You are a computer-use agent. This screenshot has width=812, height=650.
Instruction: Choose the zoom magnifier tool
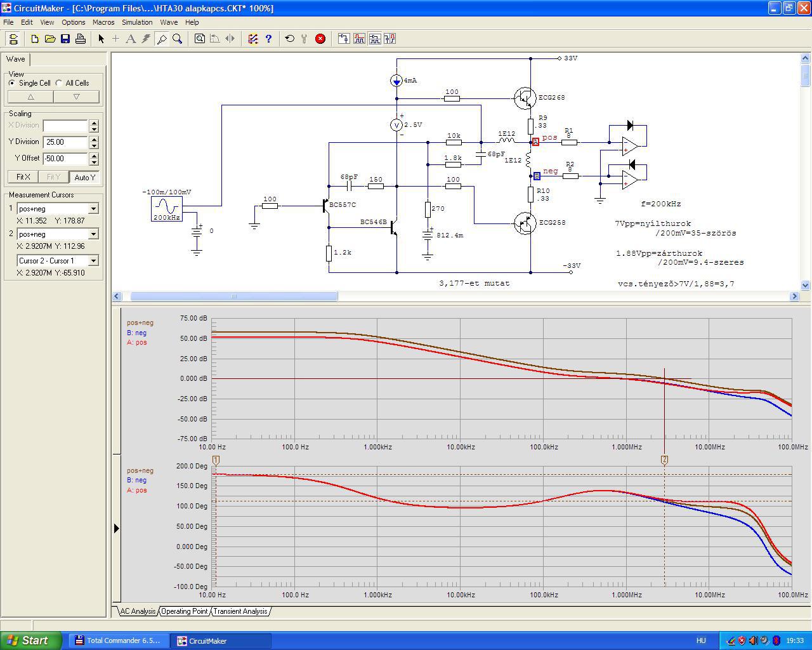tap(178, 39)
